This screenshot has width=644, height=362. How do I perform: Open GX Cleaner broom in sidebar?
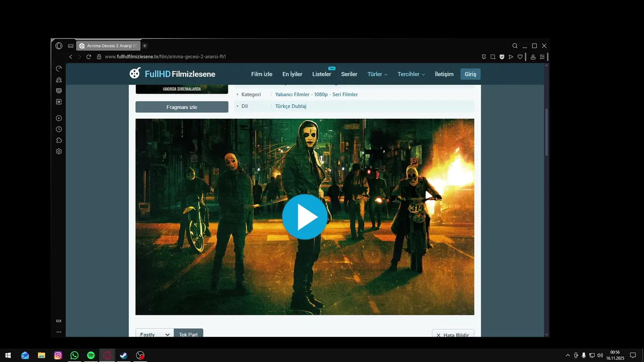click(x=59, y=79)
